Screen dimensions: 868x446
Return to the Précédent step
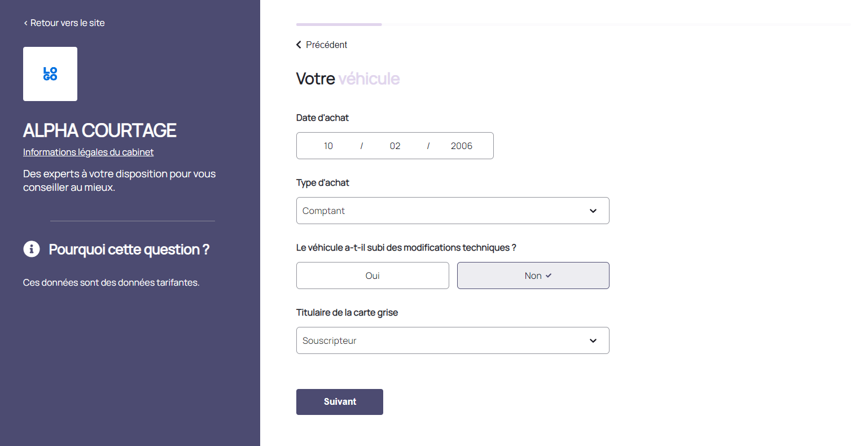[326, 45]
